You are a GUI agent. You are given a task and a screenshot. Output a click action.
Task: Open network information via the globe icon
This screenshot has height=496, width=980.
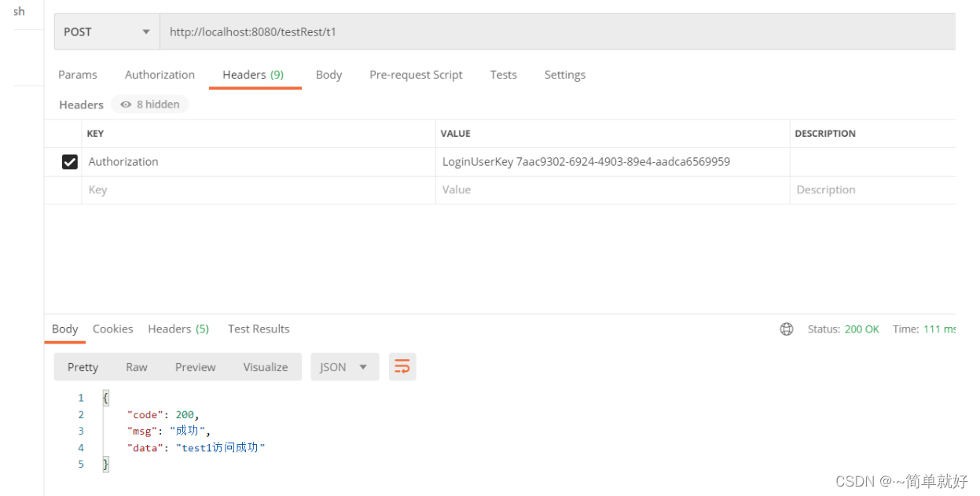pos(787,329)
